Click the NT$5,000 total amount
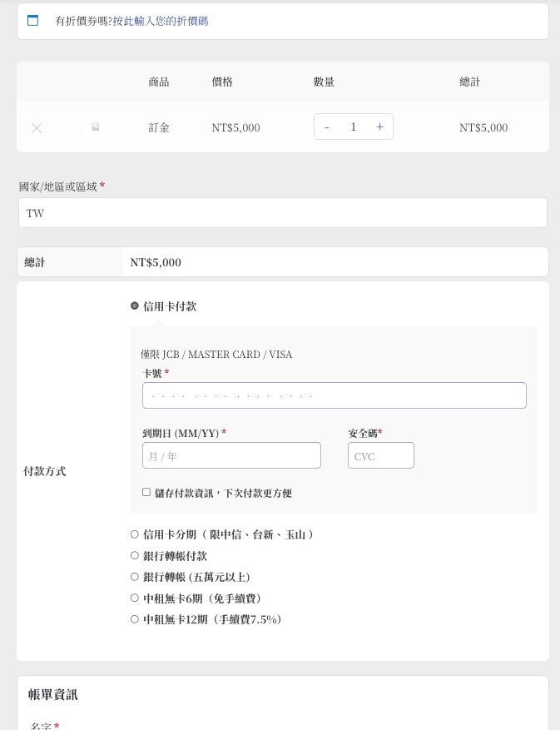Screen dimensions: 560x730 pos(156,262)
